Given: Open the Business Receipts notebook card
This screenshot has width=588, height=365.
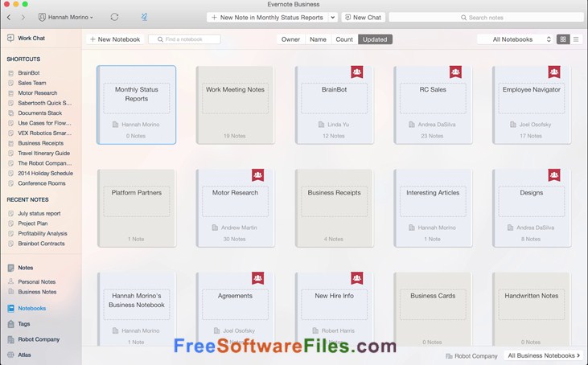Looking at the screenshot, I should [x=334, y=208].
